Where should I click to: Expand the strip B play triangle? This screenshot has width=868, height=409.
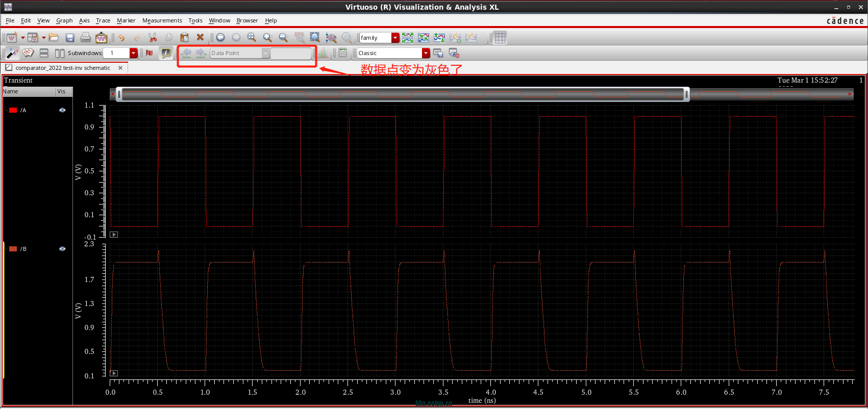click(x=114, y=373)
